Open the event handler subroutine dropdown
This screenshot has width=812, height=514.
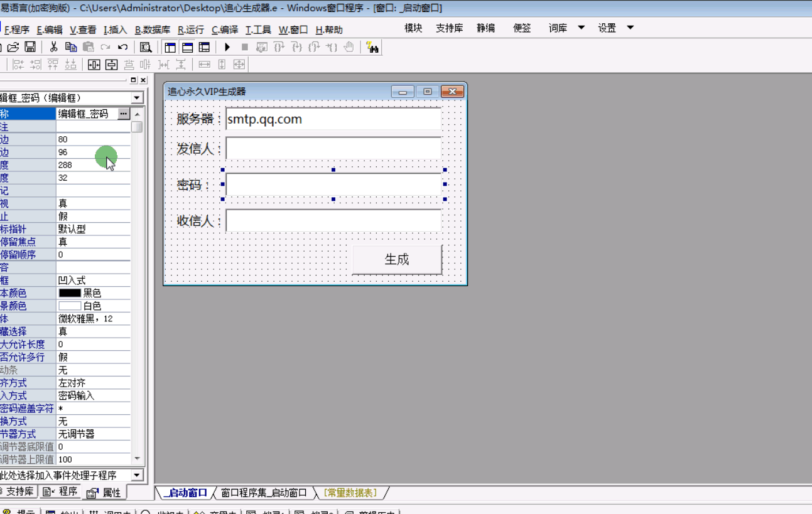(137, 475)
